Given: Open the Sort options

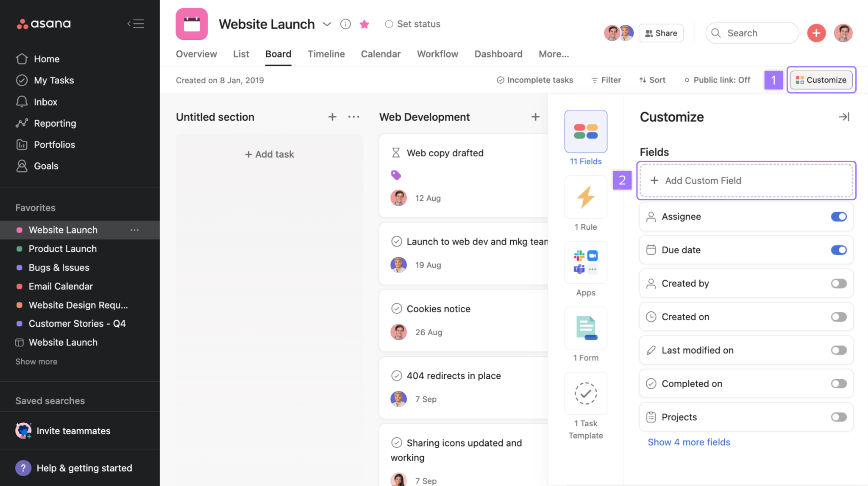Looking at the screenshot, I should 652,80.
